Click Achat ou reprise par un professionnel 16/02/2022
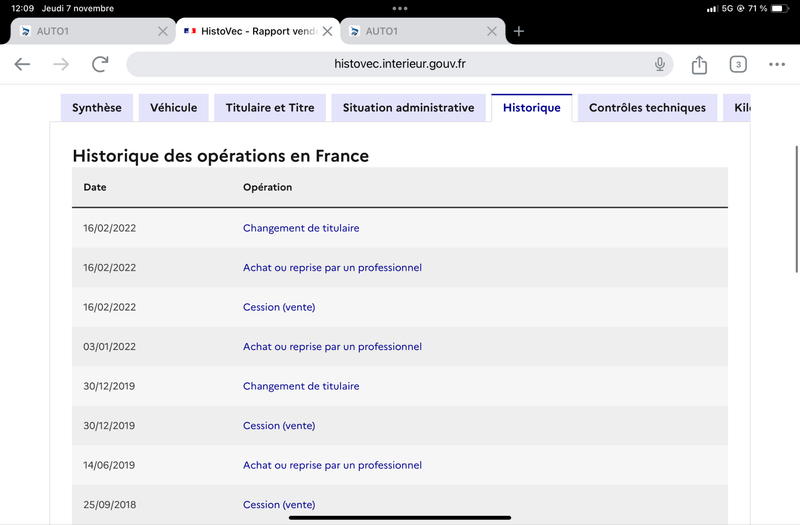This screenshot has height=525, width=800. [332, 267]
